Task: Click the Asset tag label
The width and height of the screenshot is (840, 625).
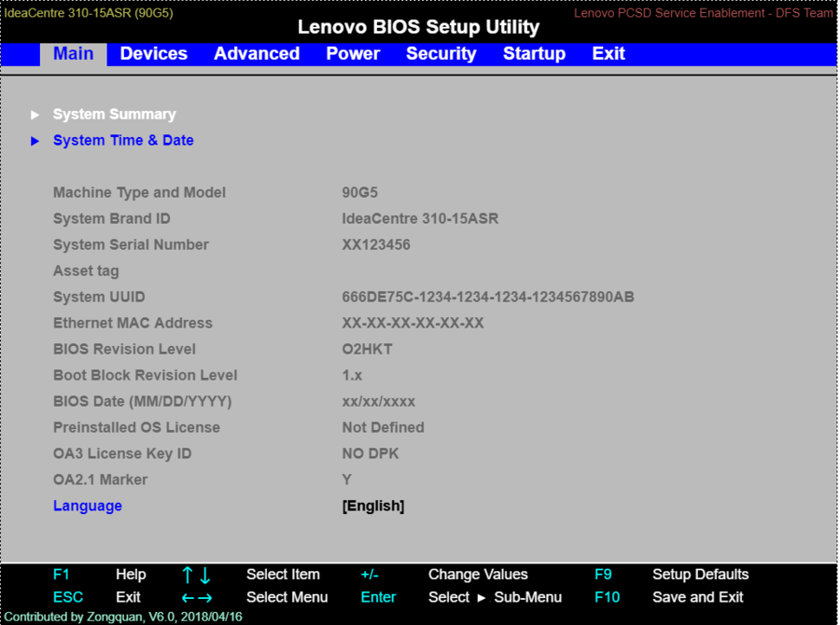Action: click(x=86, y=271)
